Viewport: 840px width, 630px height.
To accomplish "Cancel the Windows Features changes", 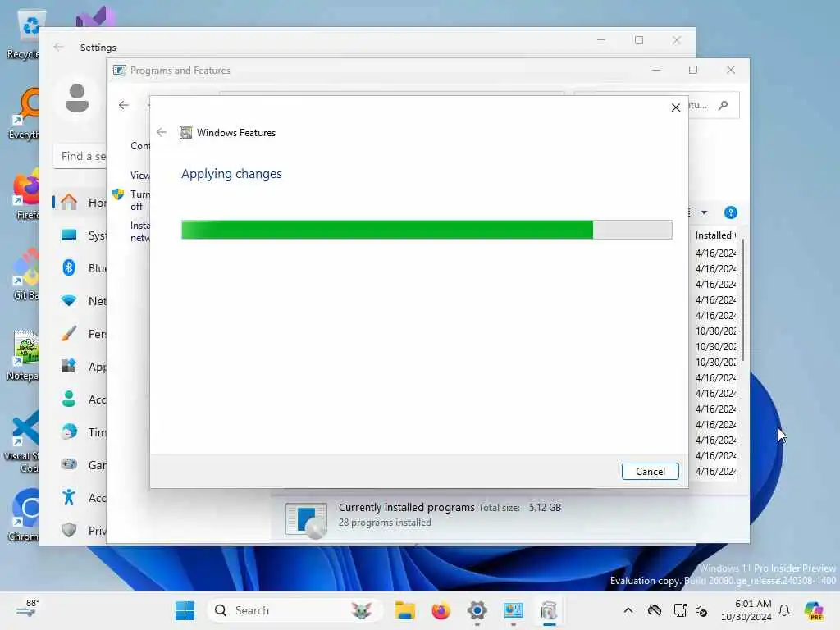I will point(650,472).
